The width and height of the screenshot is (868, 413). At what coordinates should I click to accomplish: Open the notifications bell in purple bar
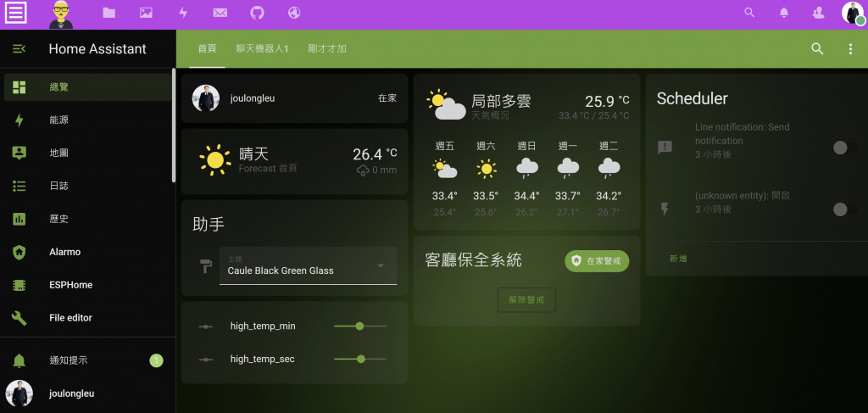[784, 12]
